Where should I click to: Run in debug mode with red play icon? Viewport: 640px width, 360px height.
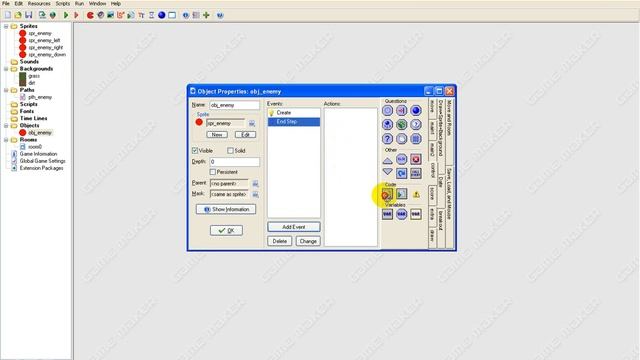[x=76, y=15]
